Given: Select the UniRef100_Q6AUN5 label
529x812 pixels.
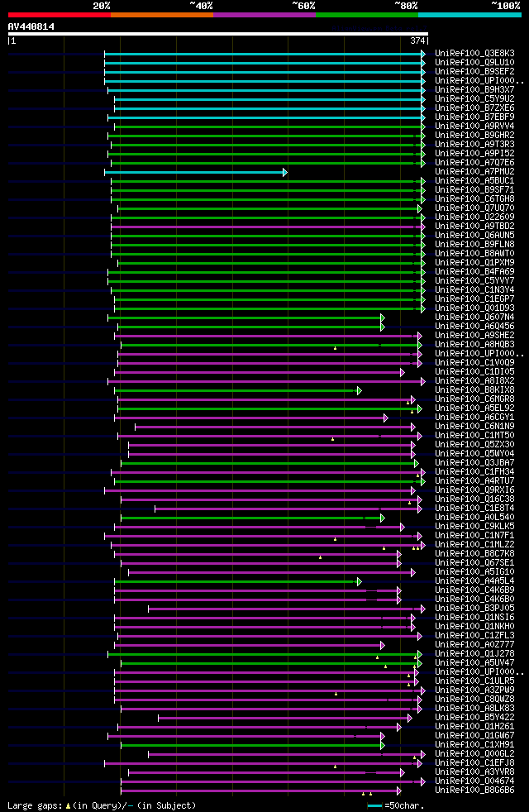Looking at the screenshot, I should [x=474, y=236].
